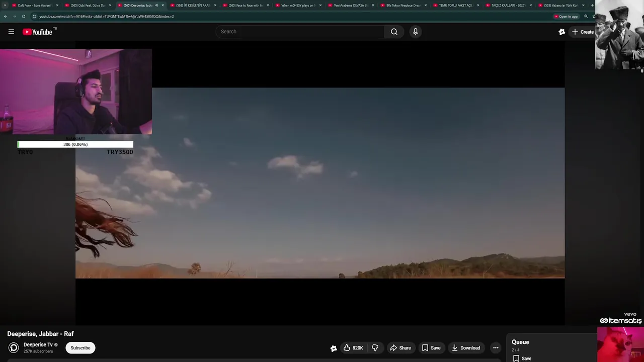Click the donation goal progress bar
This screenshot has height=362, width=644.
click(x=75, y=144)
